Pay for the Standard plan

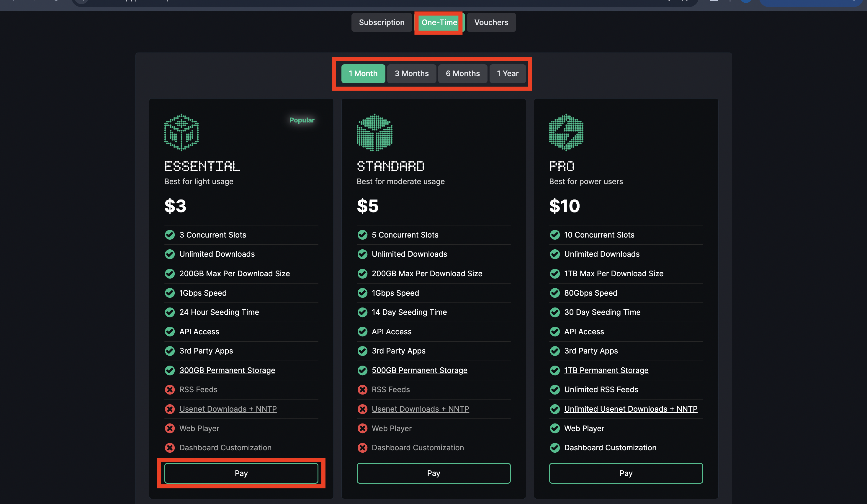(x=433, y=473)
